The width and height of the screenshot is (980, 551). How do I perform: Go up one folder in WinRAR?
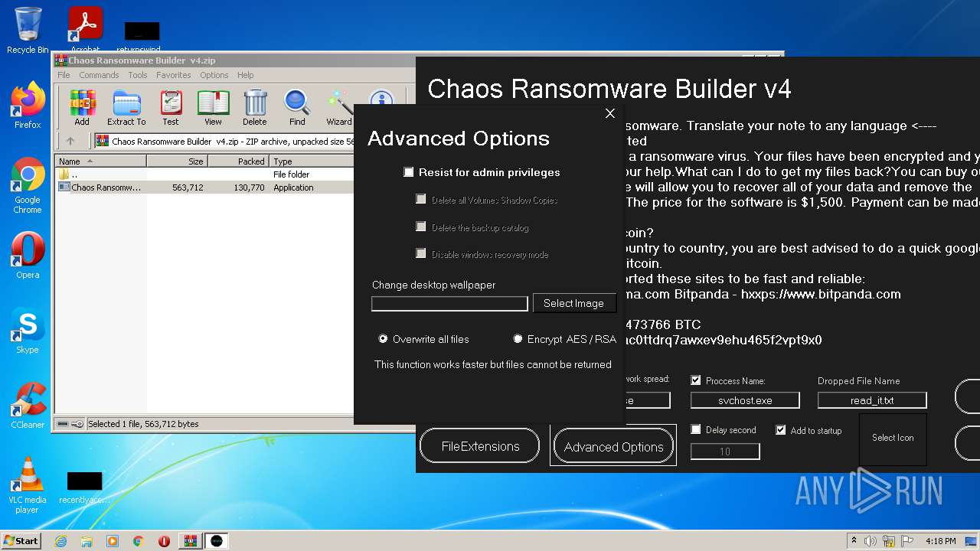[70, 141]
